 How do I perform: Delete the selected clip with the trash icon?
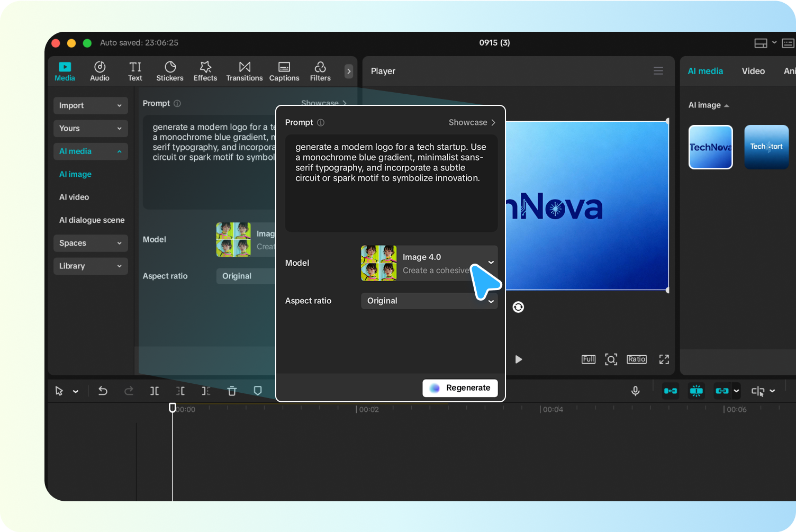pyautogui.click(x=232, y=391)
